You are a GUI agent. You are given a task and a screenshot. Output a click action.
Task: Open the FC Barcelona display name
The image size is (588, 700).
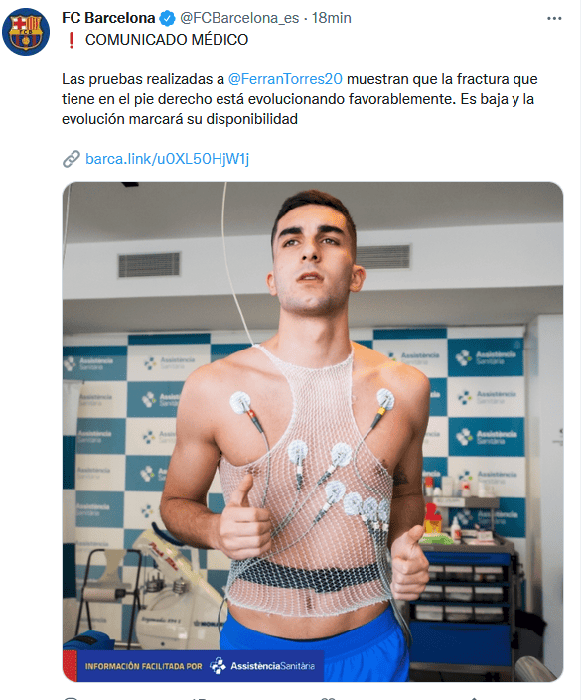pos(108,18)
